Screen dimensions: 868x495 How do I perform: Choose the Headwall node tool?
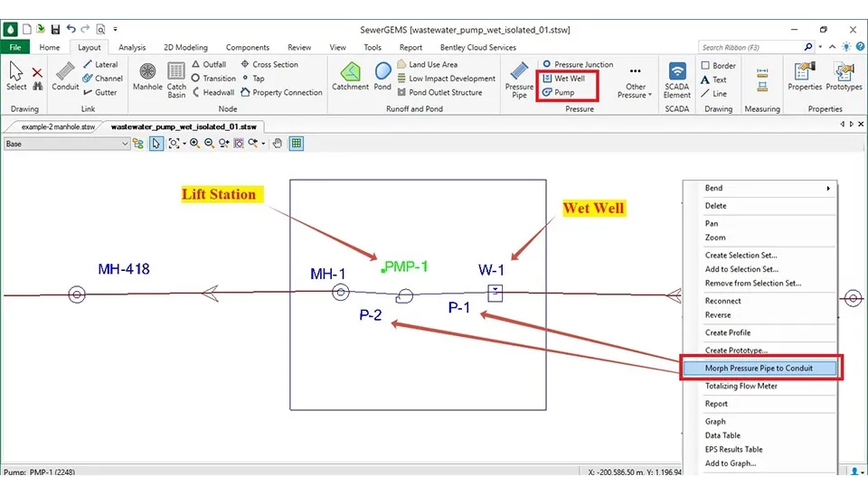[x=212, y=92]
